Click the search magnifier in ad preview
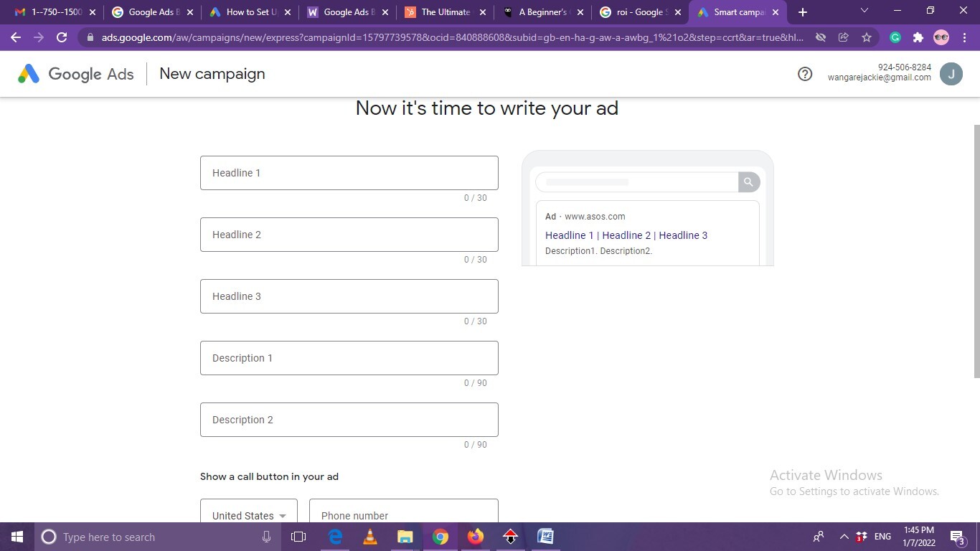Viewport: 980px width, 551px height. (748, 182)
